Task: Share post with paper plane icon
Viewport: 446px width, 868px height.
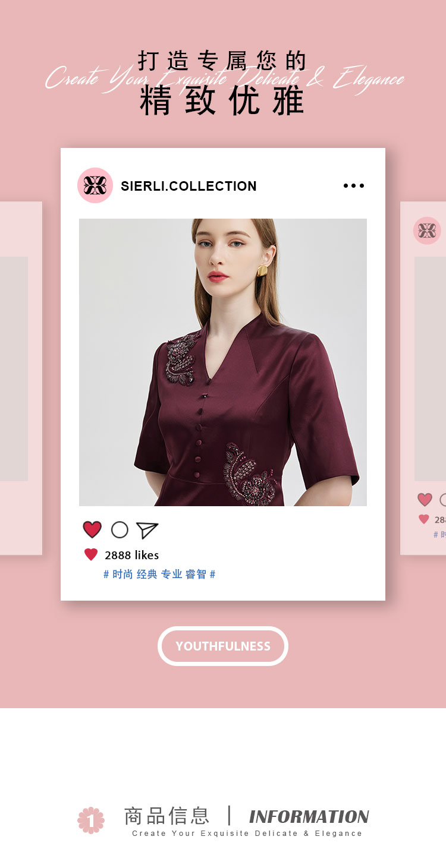Action: point(147,530)
